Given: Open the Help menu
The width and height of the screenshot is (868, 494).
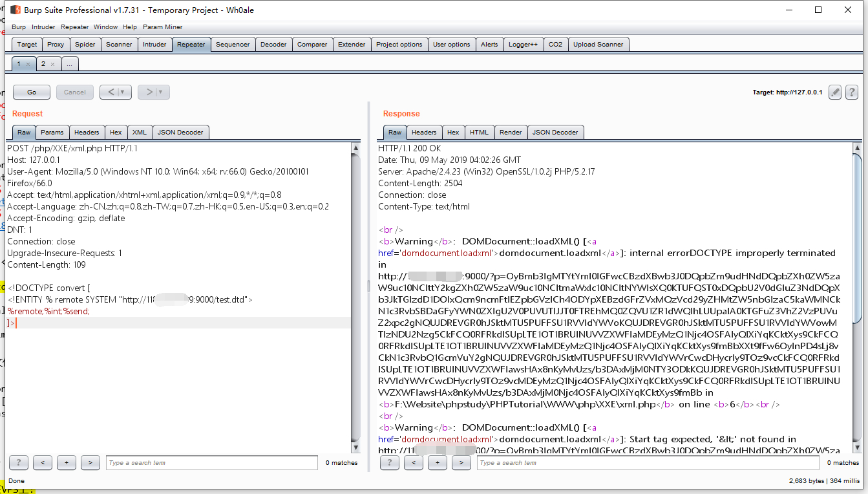Looking at the screenshot, I should [x=130, y=27].
